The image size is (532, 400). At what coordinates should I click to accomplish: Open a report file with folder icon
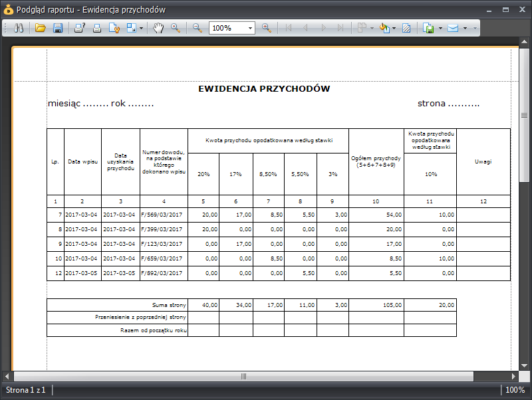41,28
